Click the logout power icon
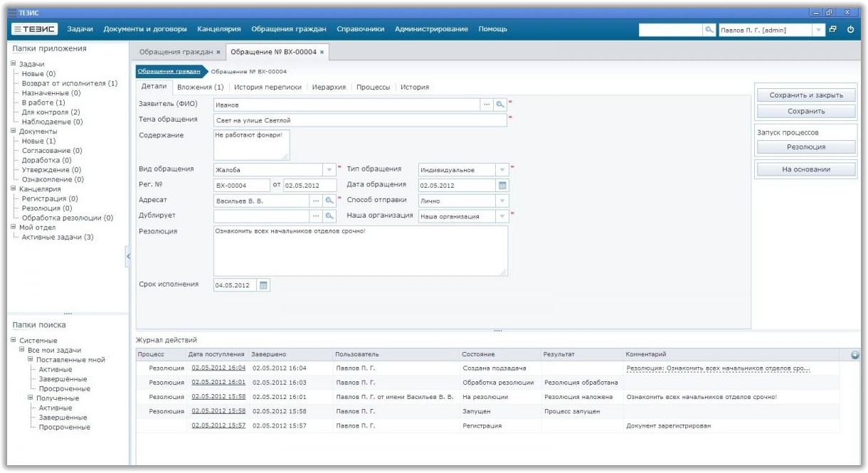The height and width of the screenshot is (473, 868). point(850,29)
